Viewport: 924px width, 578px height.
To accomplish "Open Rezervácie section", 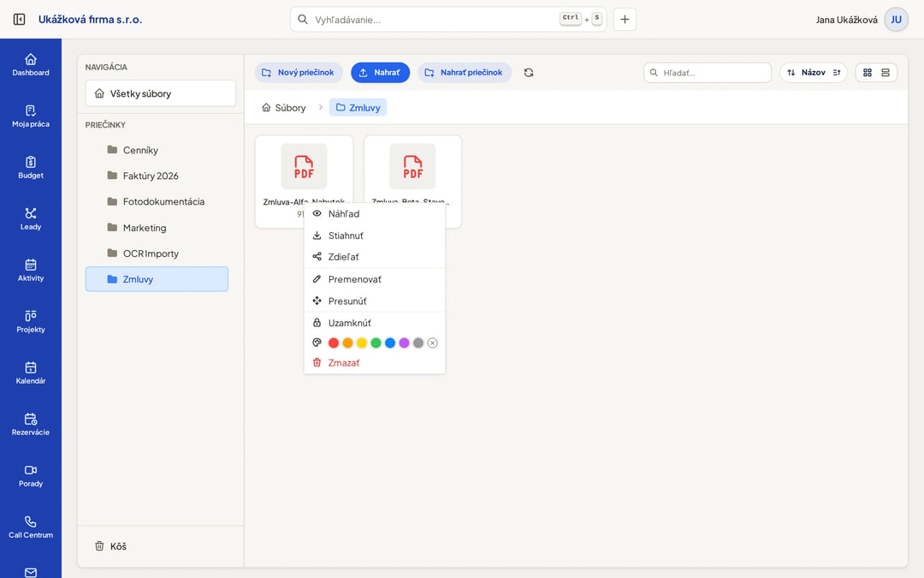I will coord(31,424).
